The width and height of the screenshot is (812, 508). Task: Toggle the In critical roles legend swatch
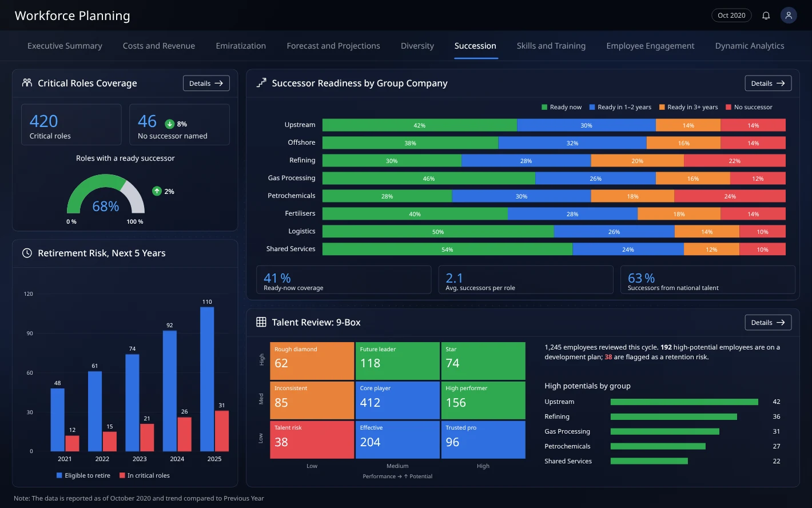click(122, 475)
